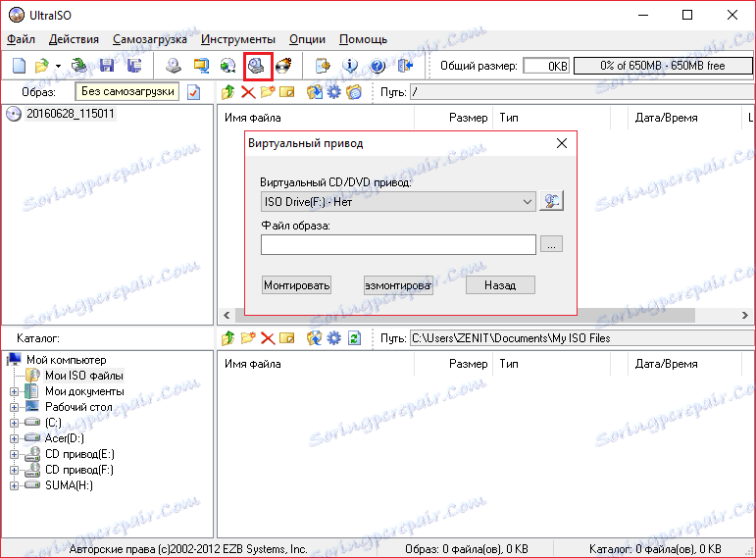Save the image with the floppy disk icon
This screenshot has height=558, width=756.
click(x=107, y=66)
